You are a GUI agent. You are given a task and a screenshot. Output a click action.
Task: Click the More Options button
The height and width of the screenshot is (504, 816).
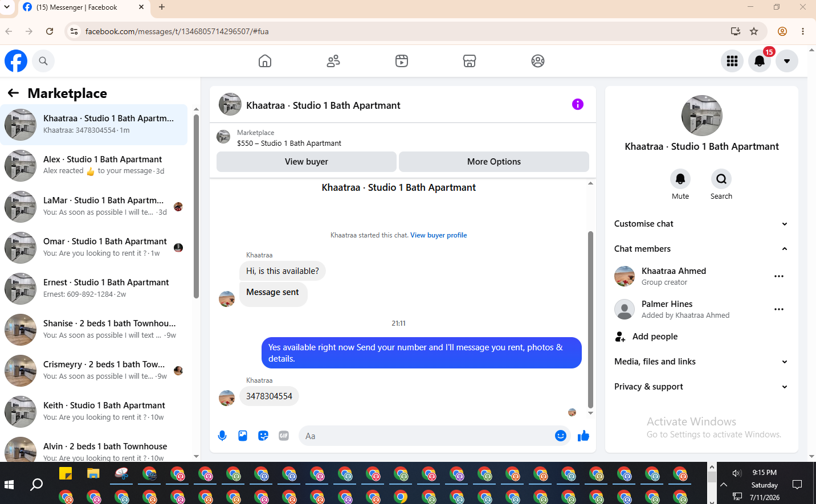coord(494,162)
